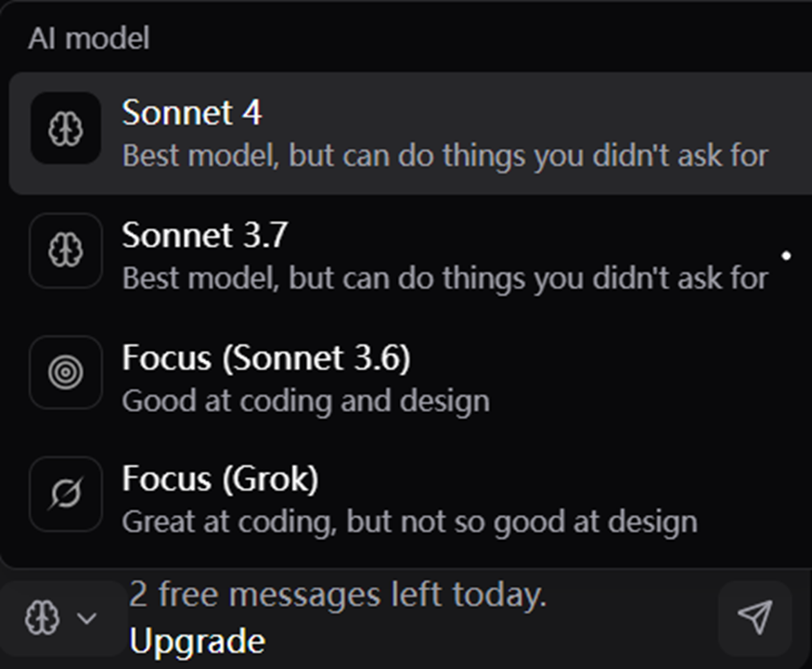The height and width of the screenshot is (669, 812).
Task: Send the message with the paper plane icon
Action: click(754, 617)
